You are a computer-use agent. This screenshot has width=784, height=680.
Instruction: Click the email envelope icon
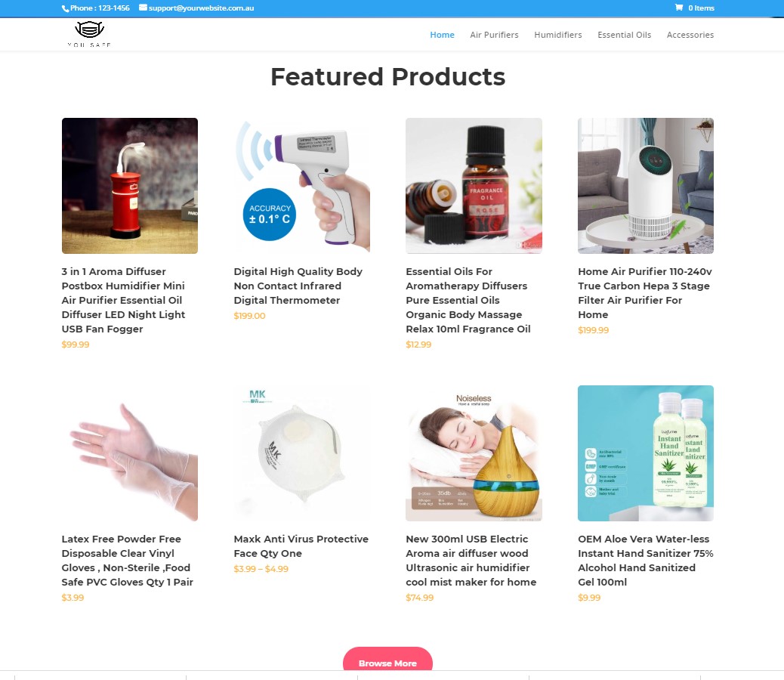click(x=143, y=8)
